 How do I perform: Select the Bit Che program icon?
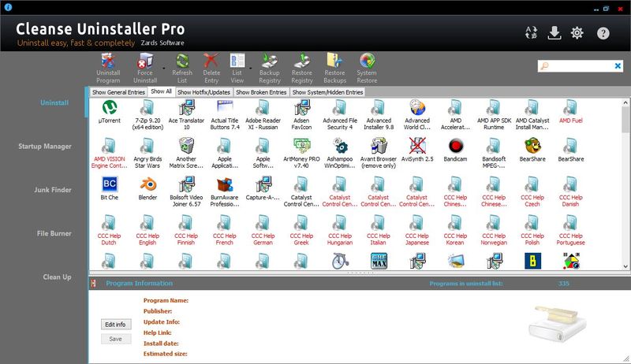tap(109, 189)
